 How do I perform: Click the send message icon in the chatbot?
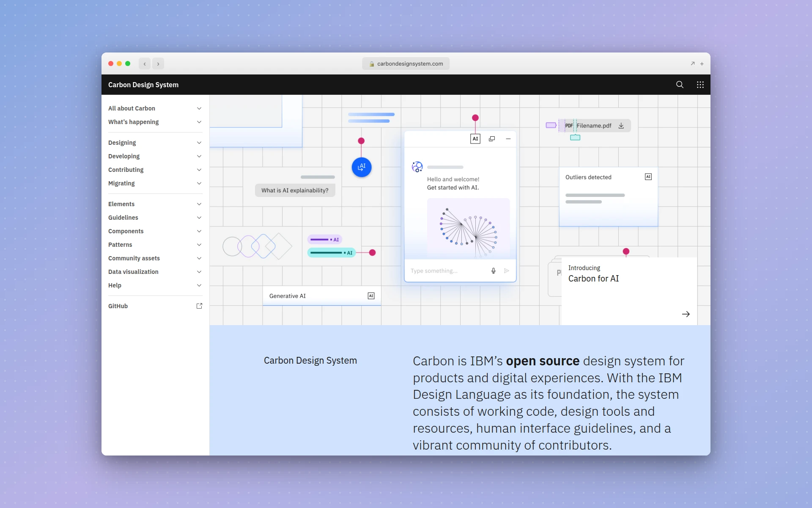507,271
